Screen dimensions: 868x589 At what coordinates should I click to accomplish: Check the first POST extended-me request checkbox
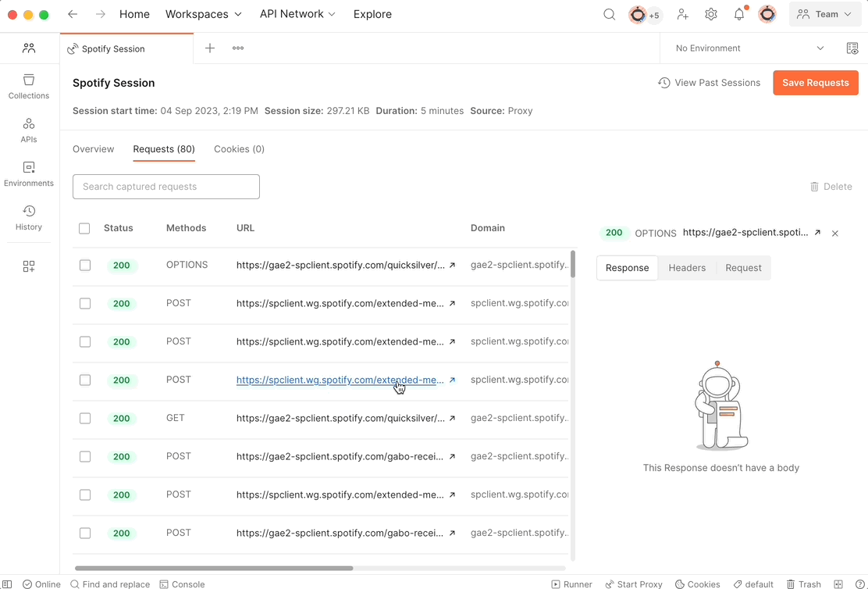tap(85, 304)
